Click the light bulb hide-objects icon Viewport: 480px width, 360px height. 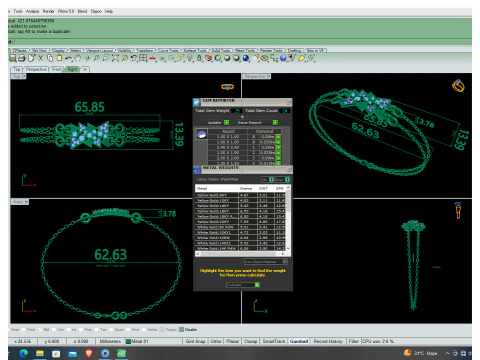(190, 58)
